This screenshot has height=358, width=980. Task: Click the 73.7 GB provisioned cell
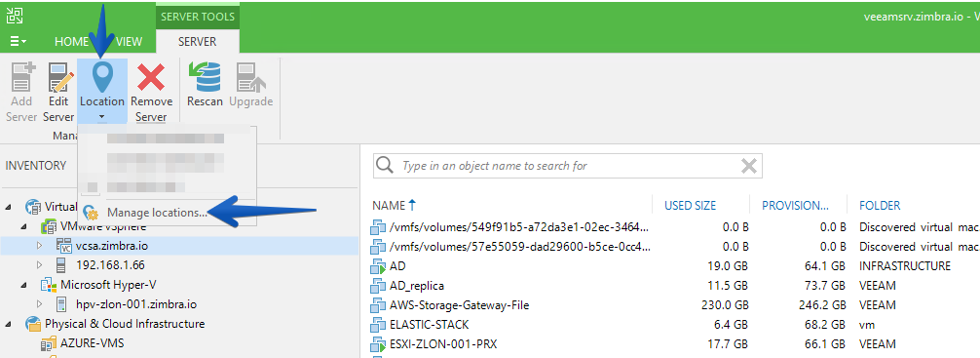point(825,286)
